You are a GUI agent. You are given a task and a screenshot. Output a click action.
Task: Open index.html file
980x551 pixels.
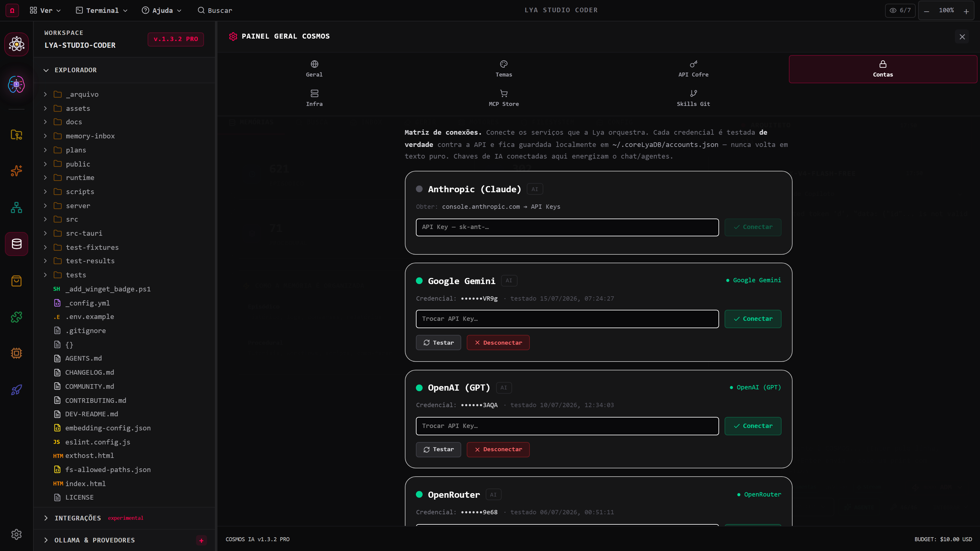coord(124,484)
